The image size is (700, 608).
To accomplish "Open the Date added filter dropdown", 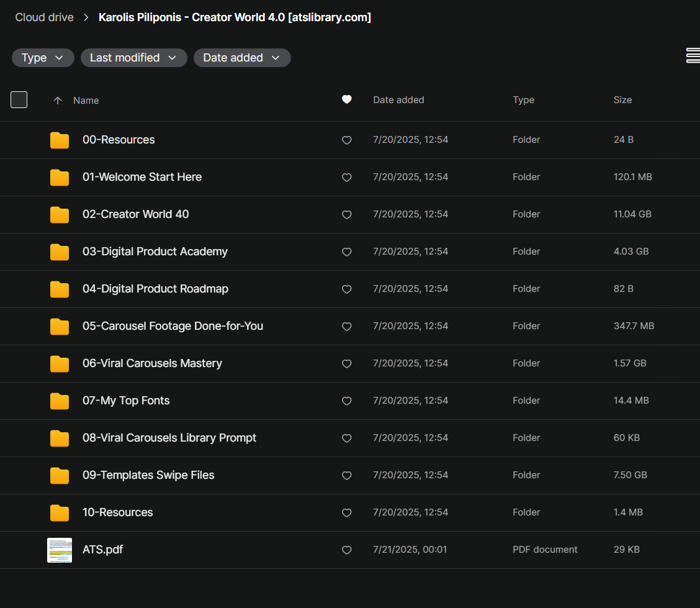I will click(x=242, y=58).
